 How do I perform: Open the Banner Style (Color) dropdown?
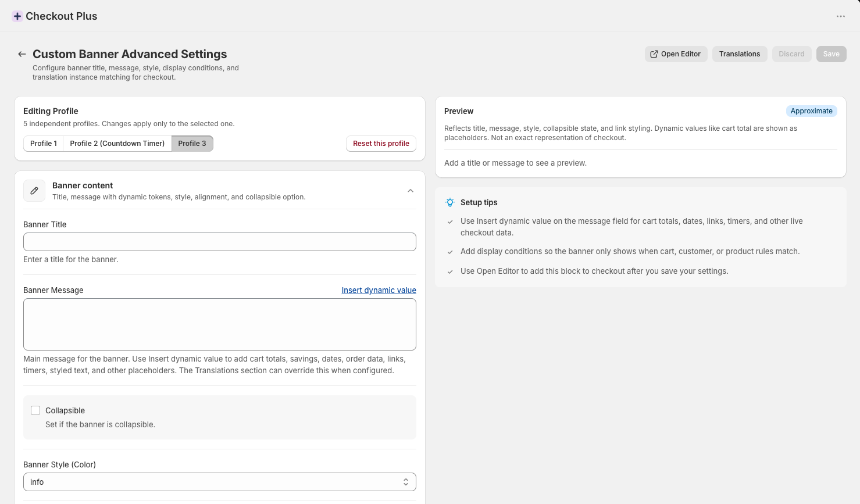pyautogui.click(x=220, y=482)
